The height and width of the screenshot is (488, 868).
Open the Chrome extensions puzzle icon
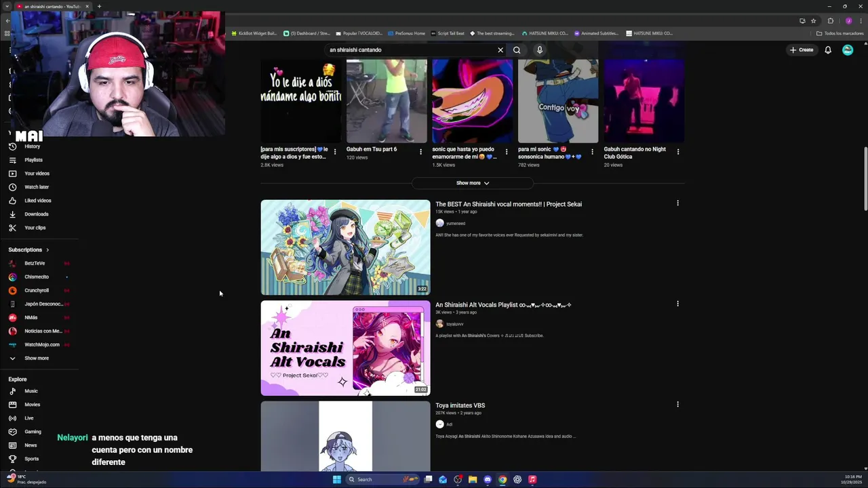pyautogui.click(x=830, y=21)
